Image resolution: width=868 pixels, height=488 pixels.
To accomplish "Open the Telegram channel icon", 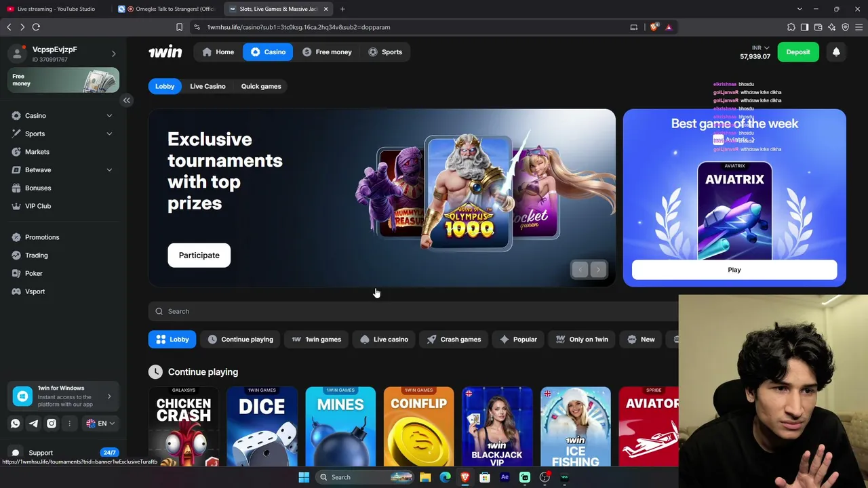I will (x=33, y=424).
